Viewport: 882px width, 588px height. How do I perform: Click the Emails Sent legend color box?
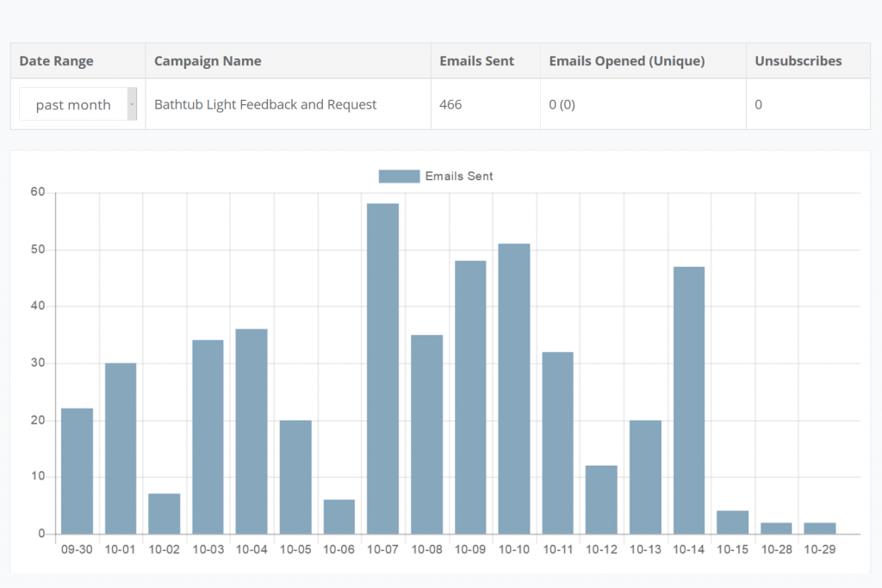coord(399,176)
